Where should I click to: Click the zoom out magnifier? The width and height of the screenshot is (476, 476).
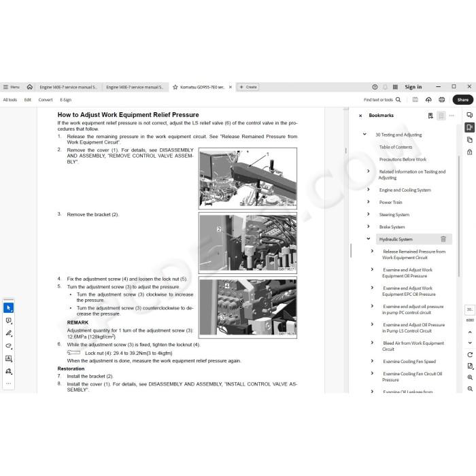click(x=470, y=388)
